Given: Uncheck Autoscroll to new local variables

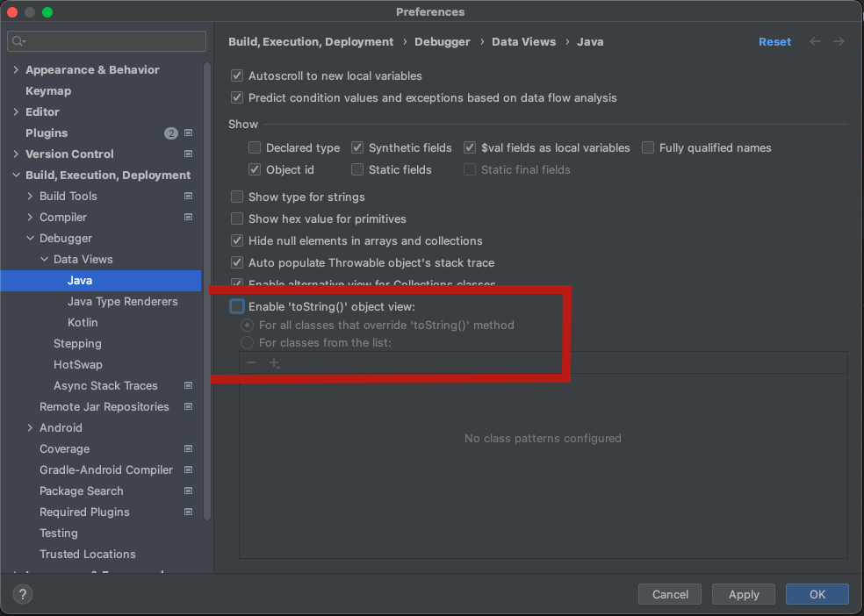Looking at the screenshot, I should pyautogui.click(x=237, y=76).
